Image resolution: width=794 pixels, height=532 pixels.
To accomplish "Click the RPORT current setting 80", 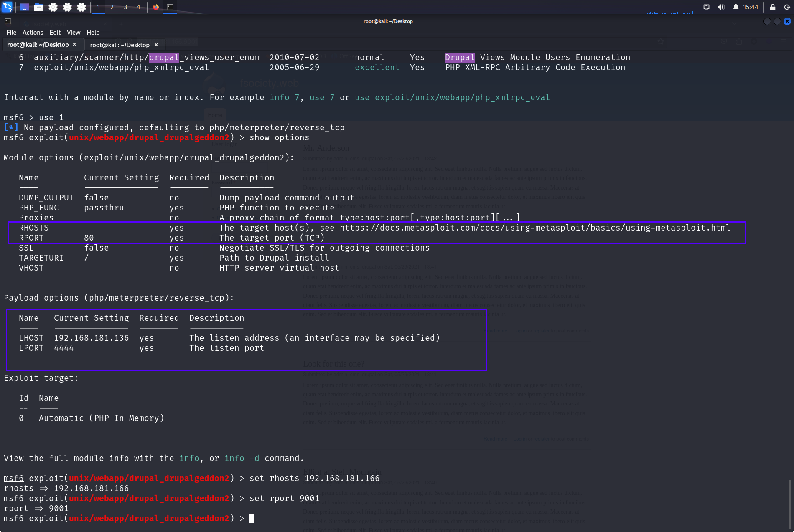I will (x=89, y=238).
